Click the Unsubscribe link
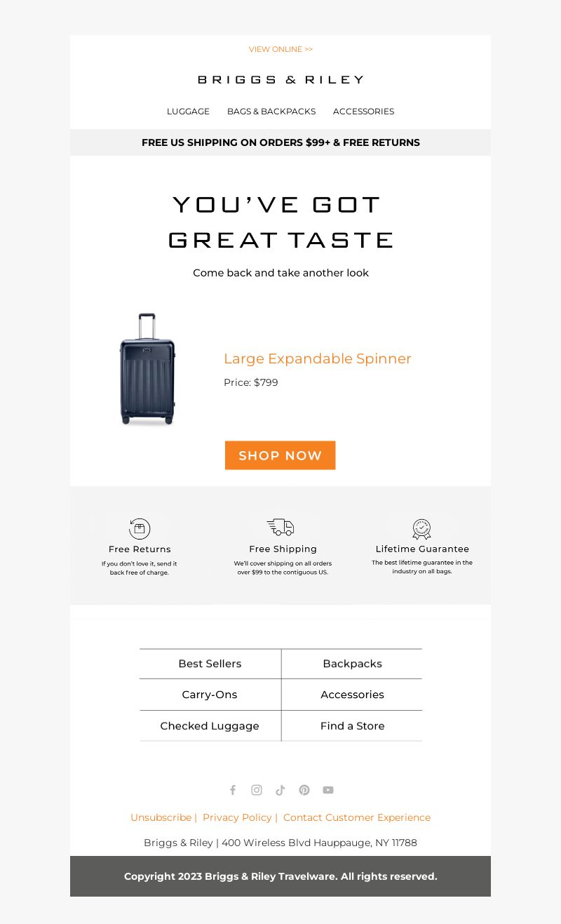The image size is (561, 924). click(x=161, y=817)
